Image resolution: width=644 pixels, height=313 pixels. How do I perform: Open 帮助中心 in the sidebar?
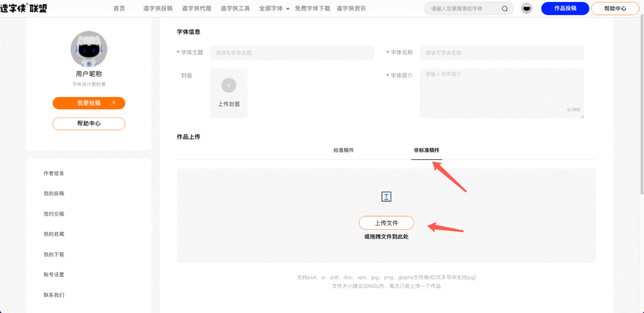pyautogui.click(x=88, y=123)
